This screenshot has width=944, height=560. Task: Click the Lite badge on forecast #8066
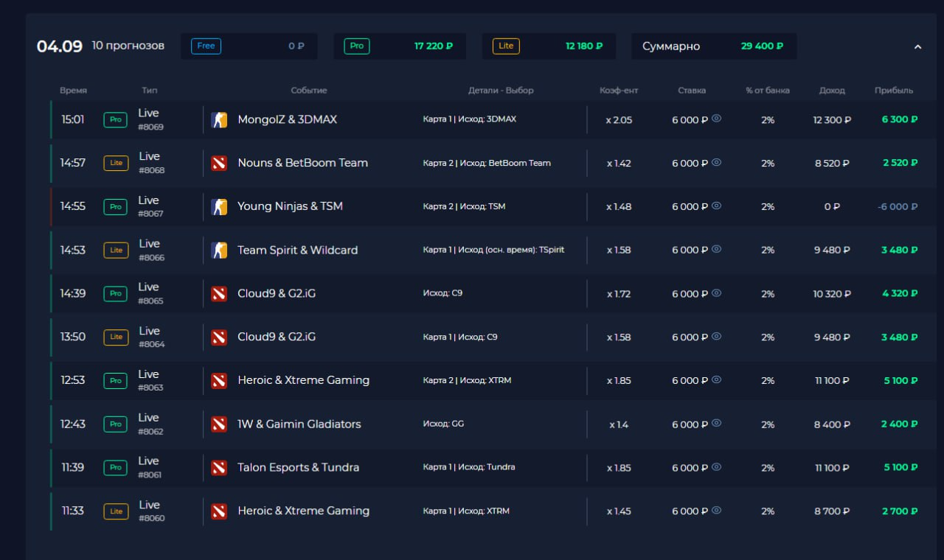tap(116, 251)
